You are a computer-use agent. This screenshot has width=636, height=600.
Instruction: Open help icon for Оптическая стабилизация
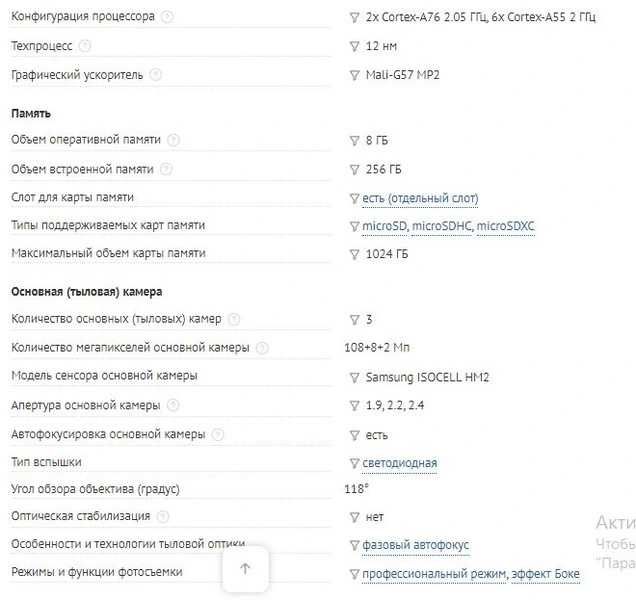(163, 516)
